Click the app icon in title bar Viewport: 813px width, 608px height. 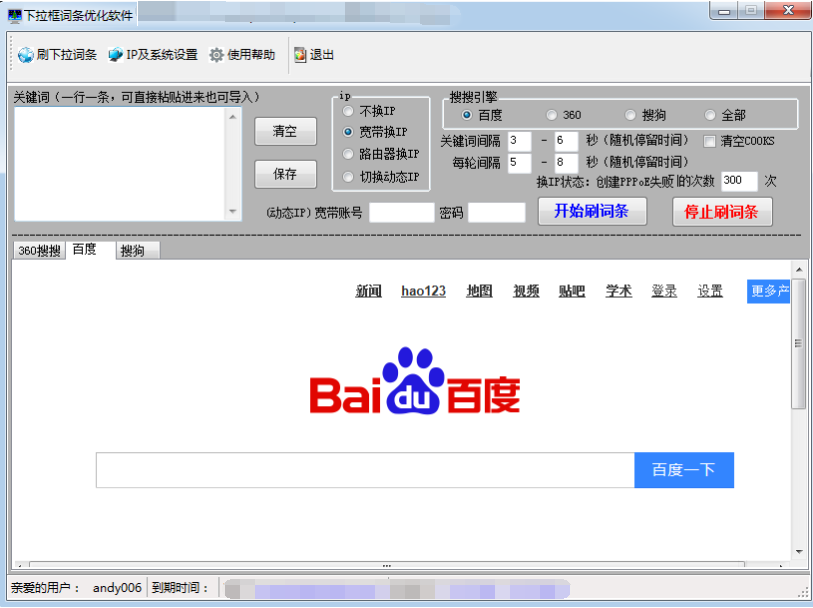point(15,16)
